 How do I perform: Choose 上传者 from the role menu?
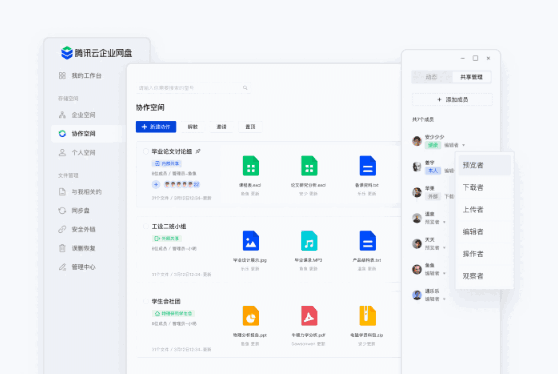coord(484,210)
